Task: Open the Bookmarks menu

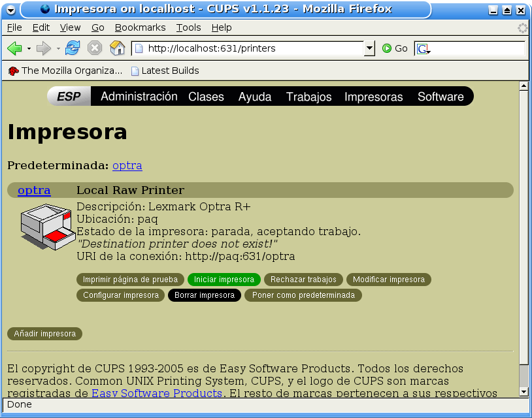Action: (x=140, y=27)
